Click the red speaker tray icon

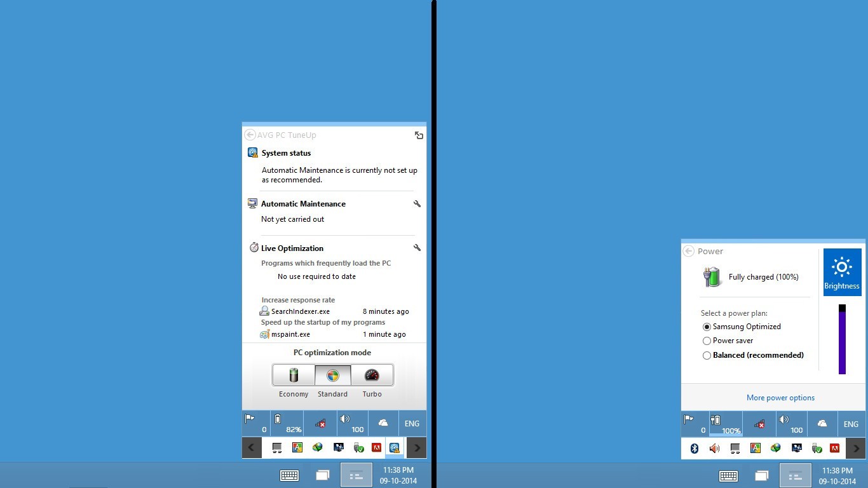point(714,448)
